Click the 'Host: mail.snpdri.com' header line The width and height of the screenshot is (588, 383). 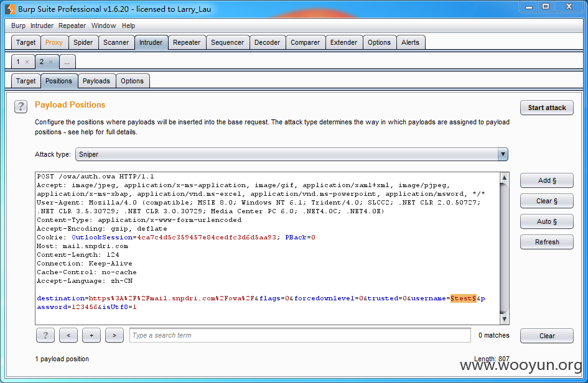tap(83, 246)
